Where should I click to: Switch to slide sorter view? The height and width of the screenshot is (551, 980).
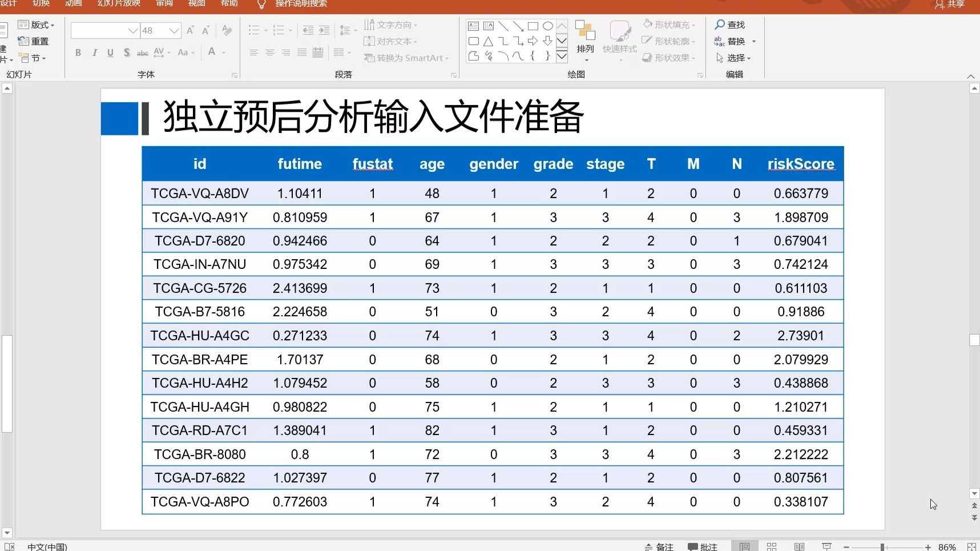(772, 546)
